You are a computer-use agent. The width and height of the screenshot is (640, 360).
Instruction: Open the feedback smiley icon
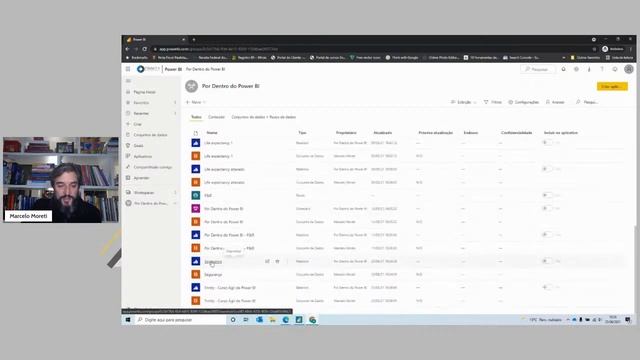(x=615, y=69)
